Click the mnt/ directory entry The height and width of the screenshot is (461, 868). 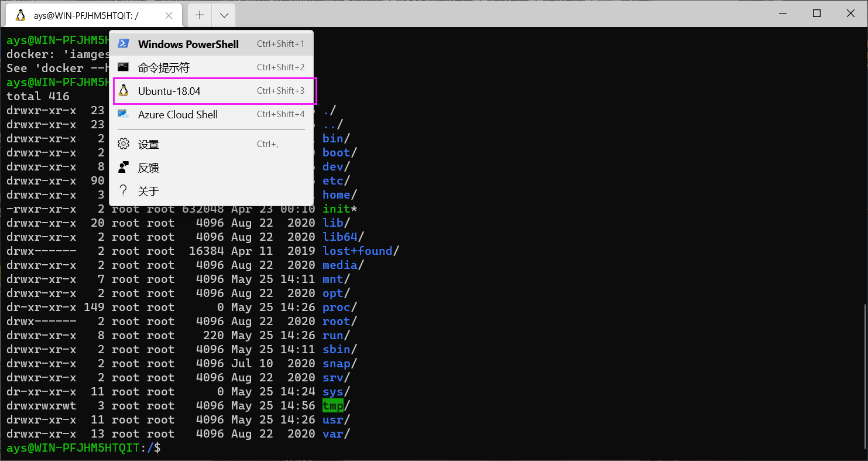click(337, 279)
